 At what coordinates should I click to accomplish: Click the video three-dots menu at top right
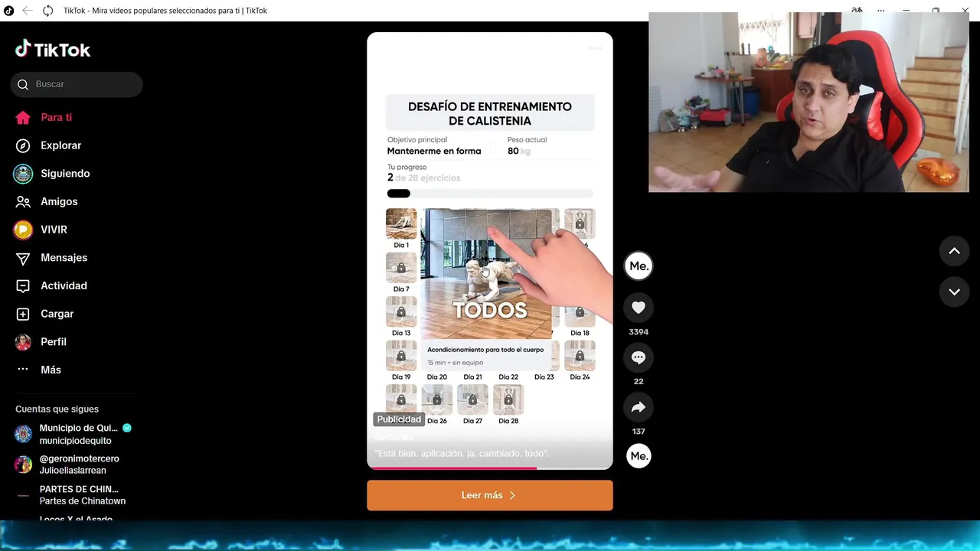point(595,48)
